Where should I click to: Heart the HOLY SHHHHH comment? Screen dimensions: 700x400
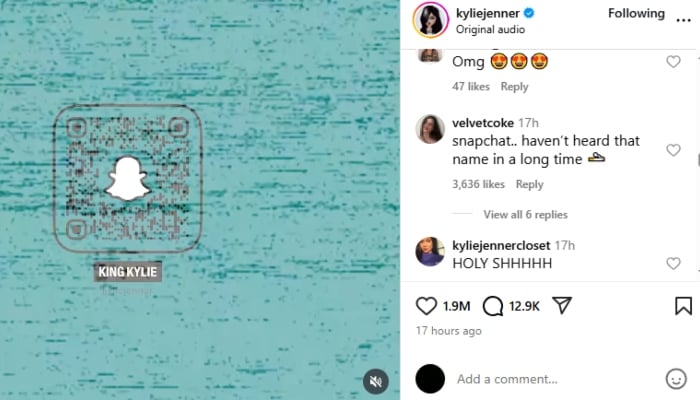pyautogui.click(x=673, y=263)
